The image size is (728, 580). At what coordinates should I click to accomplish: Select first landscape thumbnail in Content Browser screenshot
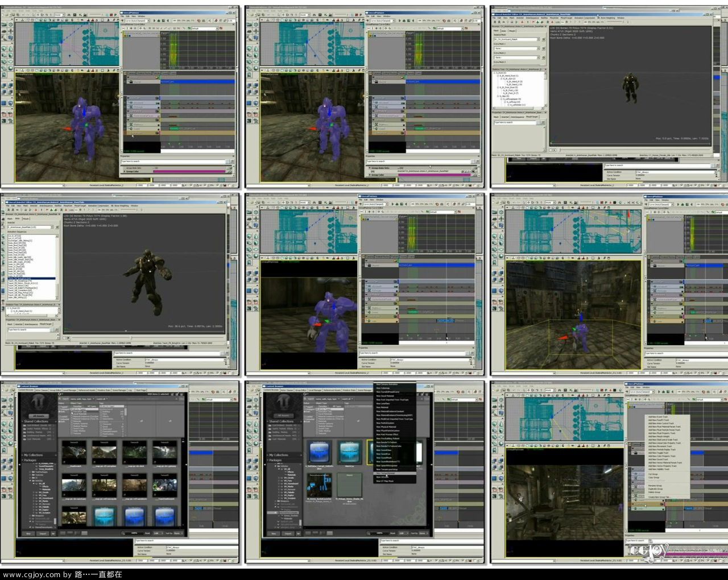(x=74, y=452)
